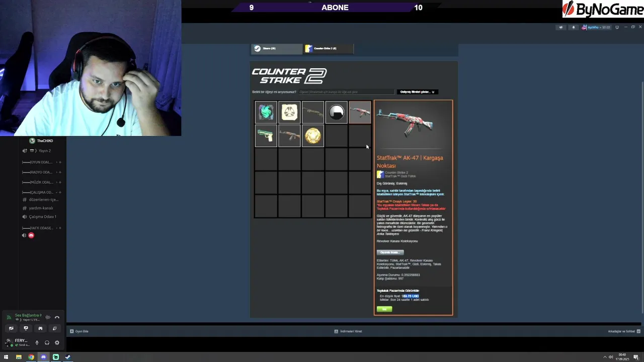Open TheCHIKO server header in Discord

[41, 141]
